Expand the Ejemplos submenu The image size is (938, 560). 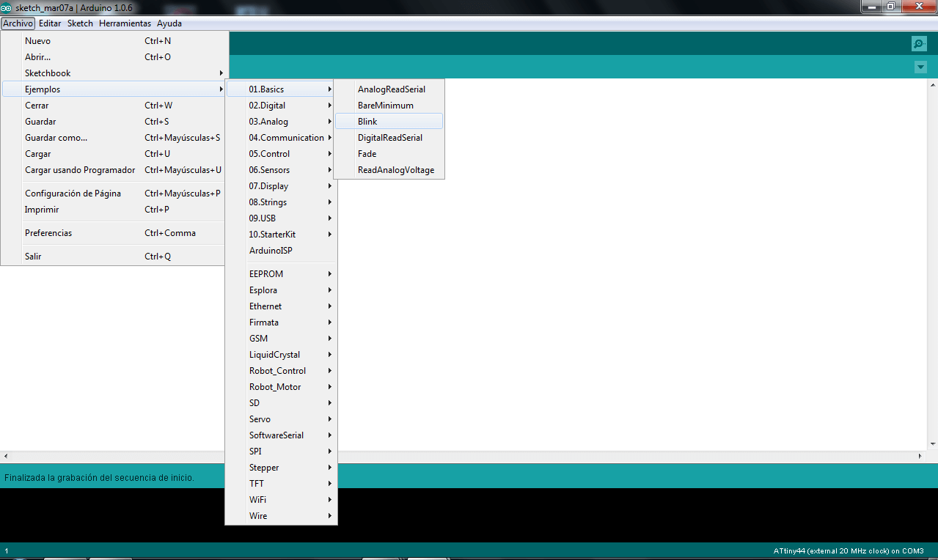[x=114, y=89]
